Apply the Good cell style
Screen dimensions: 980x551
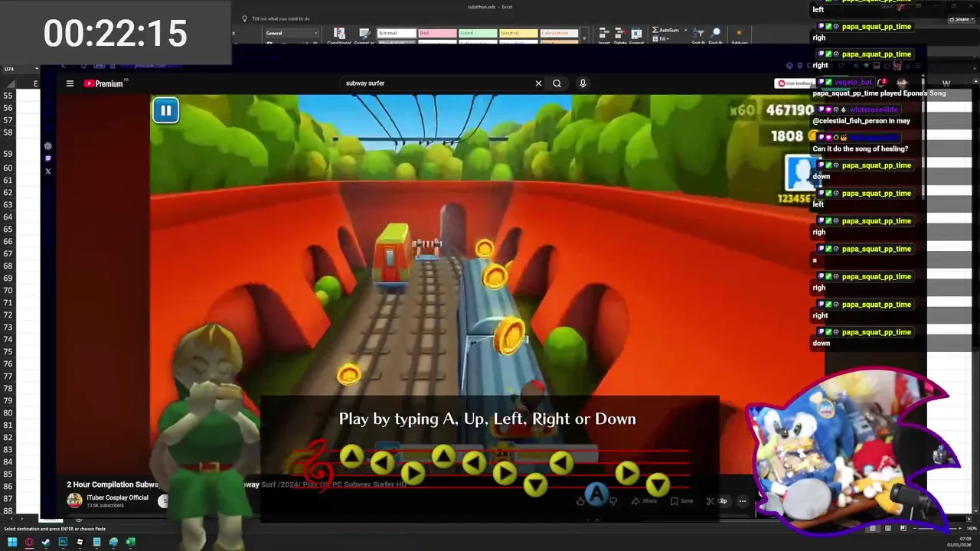(477, 33)
